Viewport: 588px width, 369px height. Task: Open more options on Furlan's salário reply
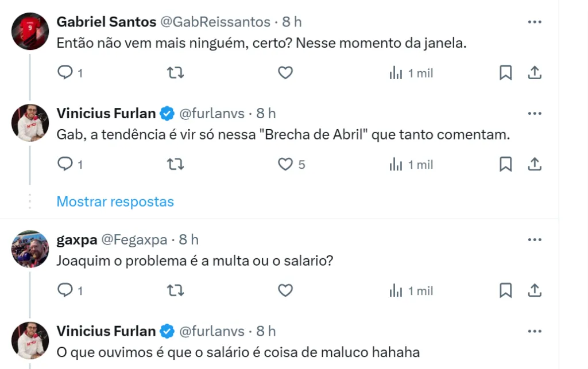[x=535, y=332]
